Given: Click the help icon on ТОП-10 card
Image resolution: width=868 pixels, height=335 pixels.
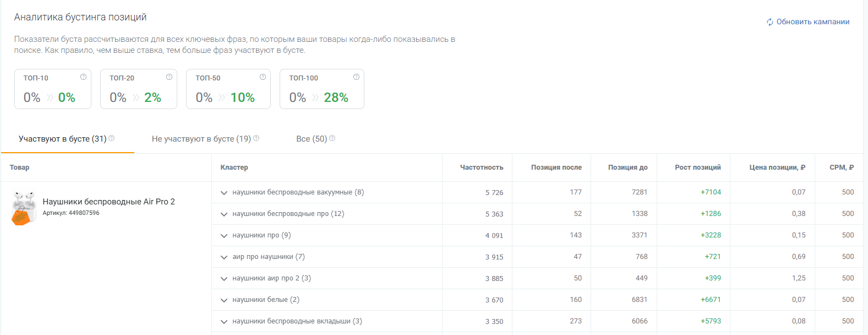Looking at the screenshot, I should [x=83, y=77].
